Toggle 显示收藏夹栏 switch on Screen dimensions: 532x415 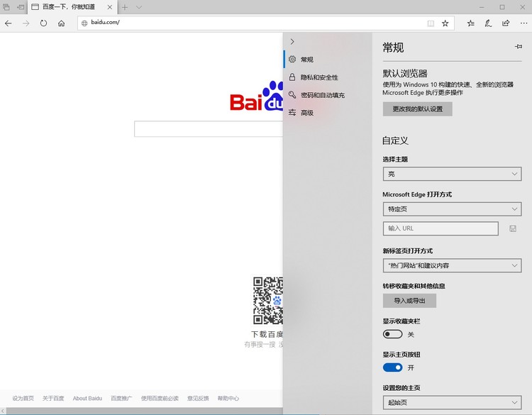(392, 334)
